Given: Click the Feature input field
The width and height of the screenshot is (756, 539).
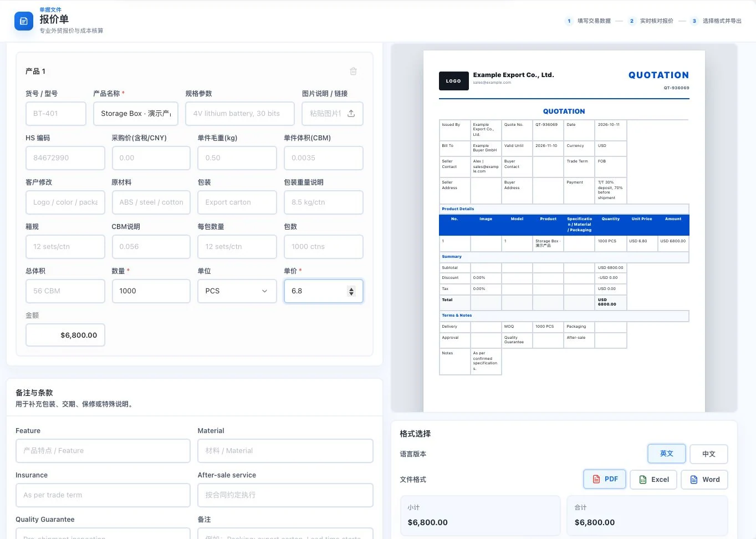Looking at the screenshot, I should click(x=103, y=451).
